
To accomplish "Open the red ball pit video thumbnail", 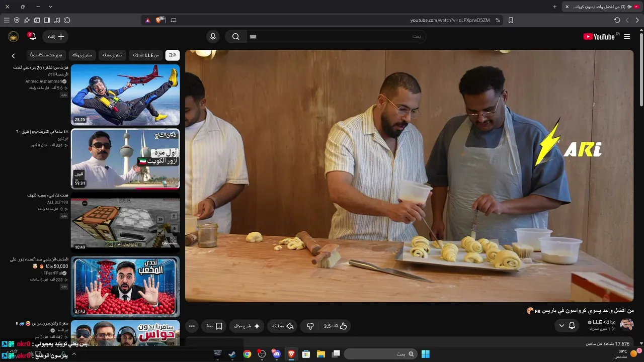I will point(125,287).
